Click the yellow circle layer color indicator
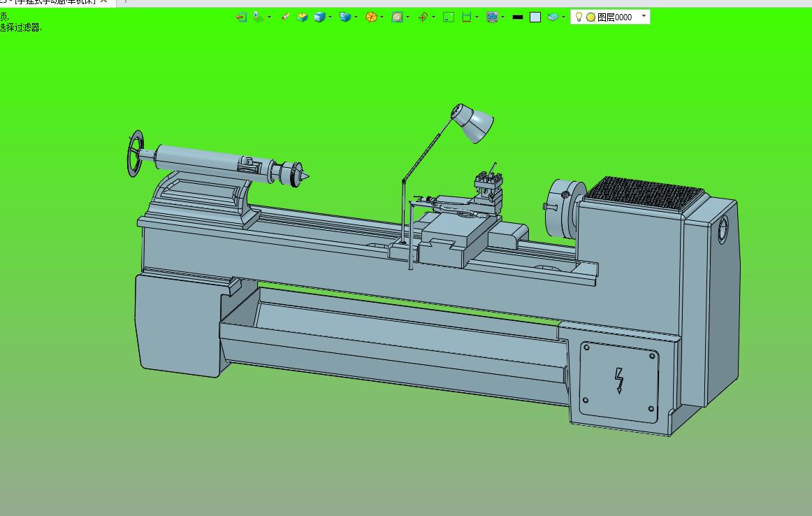Viewport: 812px width, 516px height. tap(590, 17)
